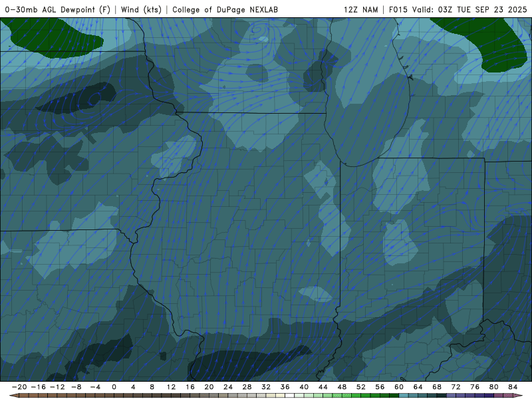Click the negative '-4' legend label
This screenshot has width=532, height=399.
[95, 387]
